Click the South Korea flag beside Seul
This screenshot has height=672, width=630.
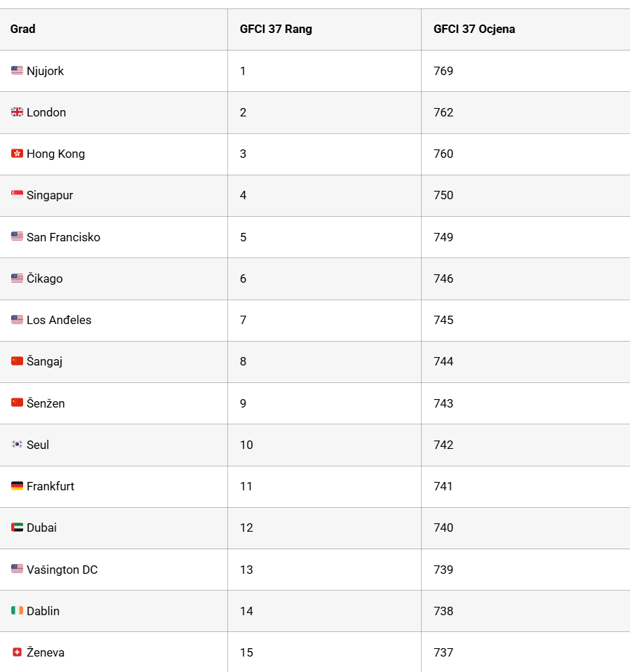(17, 445)
